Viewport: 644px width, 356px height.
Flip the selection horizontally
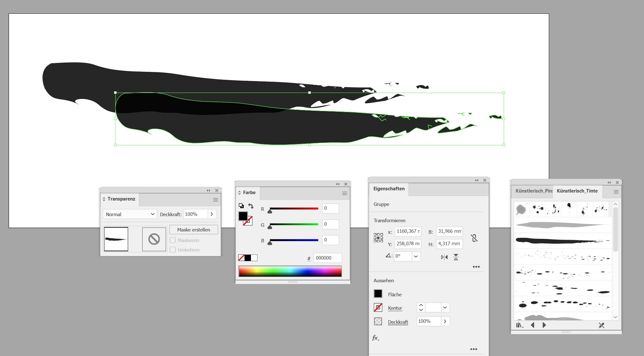coord(444,257)
